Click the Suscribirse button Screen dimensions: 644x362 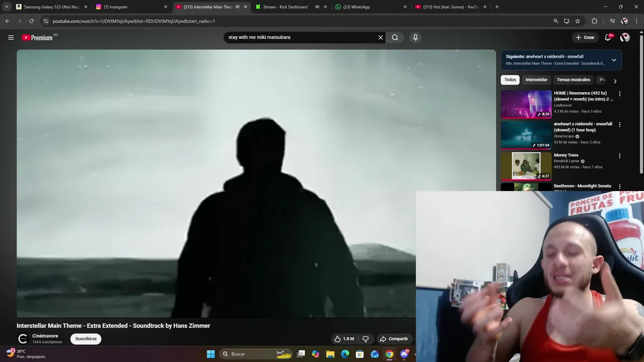(86, 339)
